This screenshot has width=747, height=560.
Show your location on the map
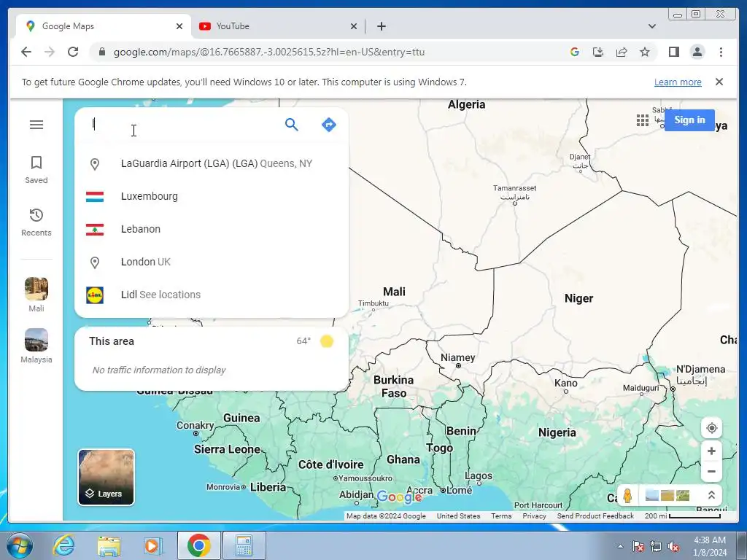[x=711, y=428]
